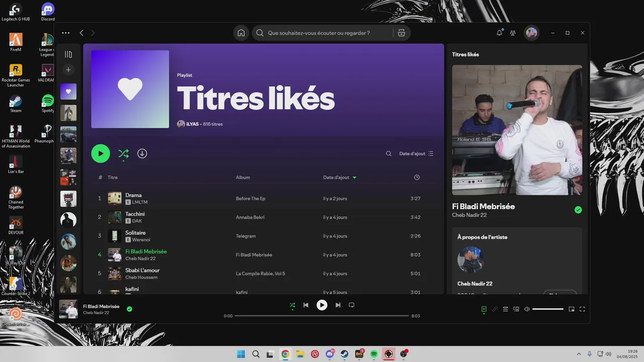Adjust the volume slider
This screenshot has width=644, height=362.
tap(548, 309)
